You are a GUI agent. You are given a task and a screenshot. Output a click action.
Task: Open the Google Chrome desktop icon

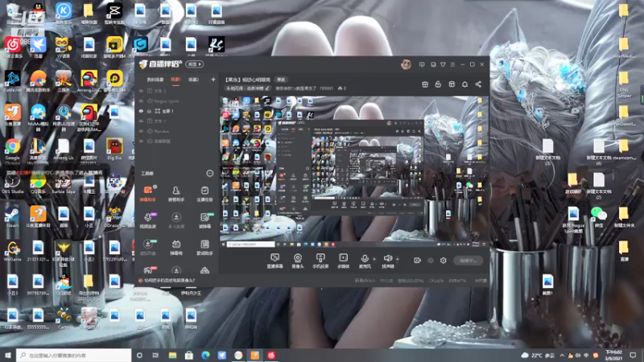click(x=12, y=150)
